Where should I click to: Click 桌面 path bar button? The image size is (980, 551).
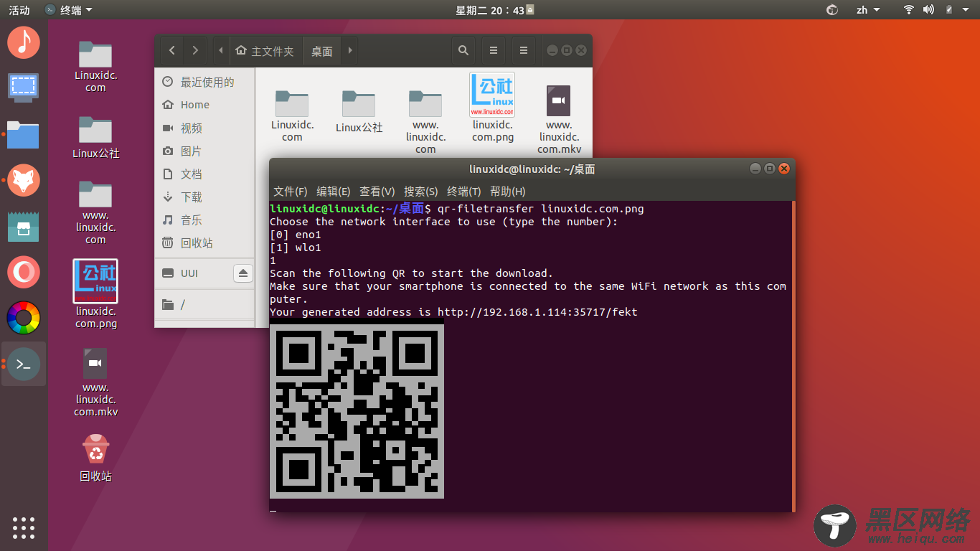(322, 51)
